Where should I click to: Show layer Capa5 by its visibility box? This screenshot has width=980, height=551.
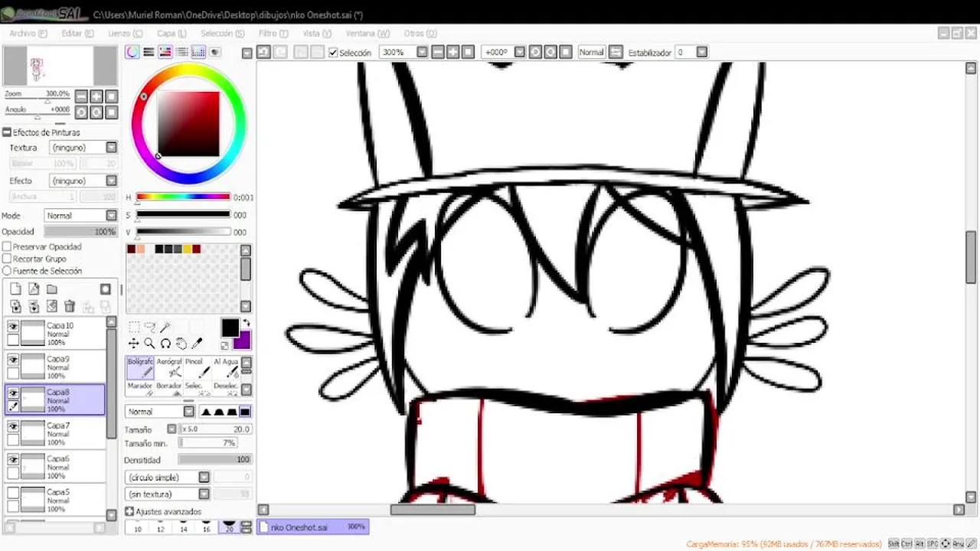click(x=13, y=494)
